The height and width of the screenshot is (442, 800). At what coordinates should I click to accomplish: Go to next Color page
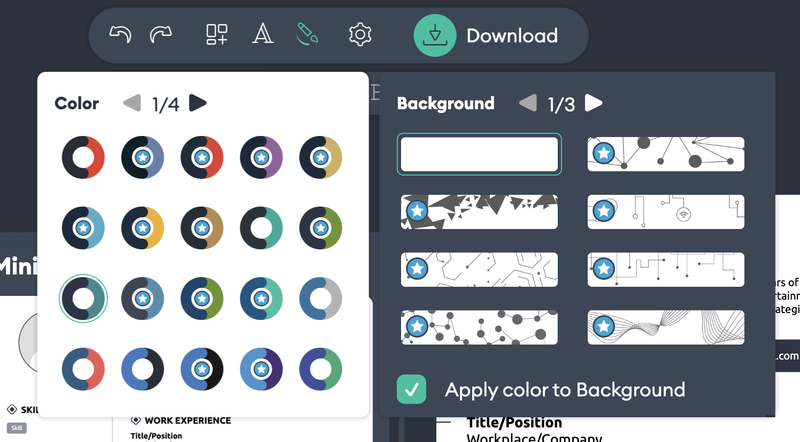198,103
